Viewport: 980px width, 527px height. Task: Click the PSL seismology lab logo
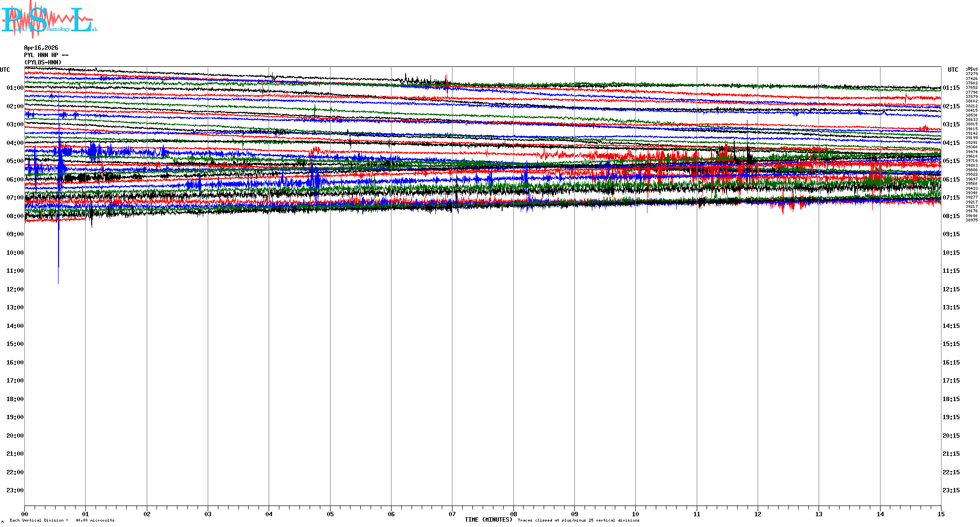(x=49, y=20)
